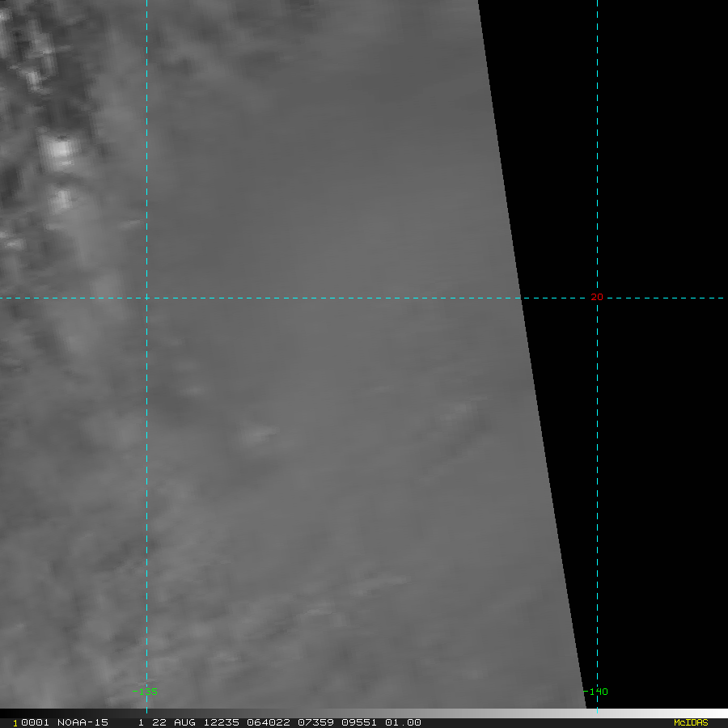
Task: Click the 01.00 resolution value in footer
Action: tap(402, 722)
